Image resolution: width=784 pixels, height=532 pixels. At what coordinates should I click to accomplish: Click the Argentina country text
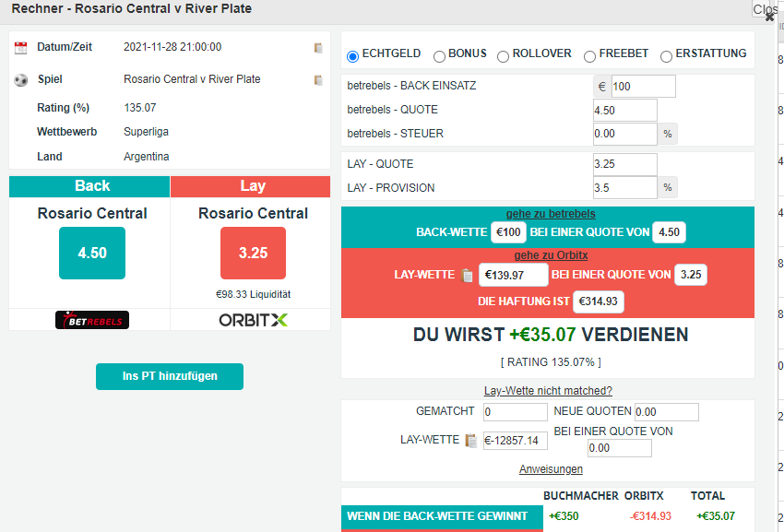[146, 157]
